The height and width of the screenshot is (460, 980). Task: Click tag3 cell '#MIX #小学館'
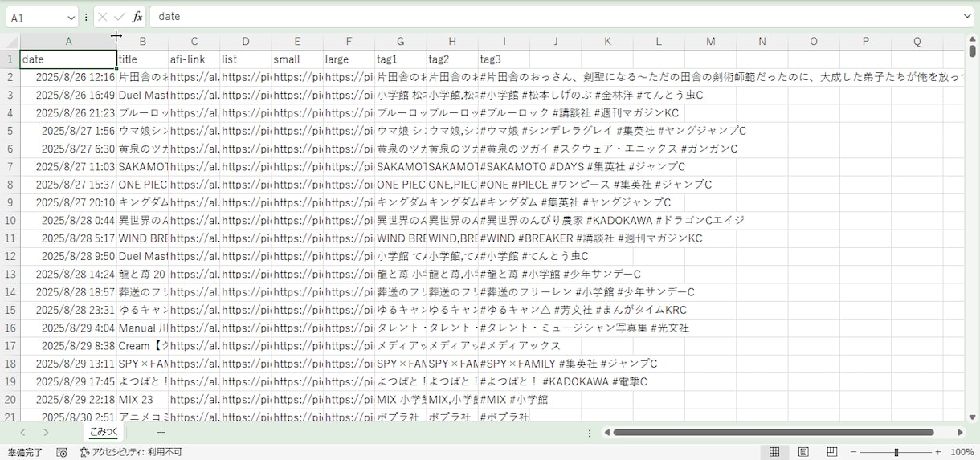pyautogui.click(x=513, y=399)
